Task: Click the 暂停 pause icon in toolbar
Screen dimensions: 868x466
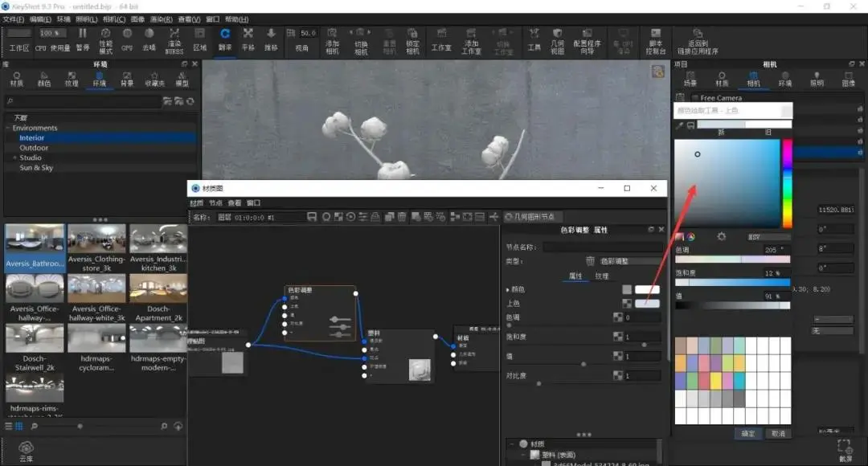Action: pos(83,34)
